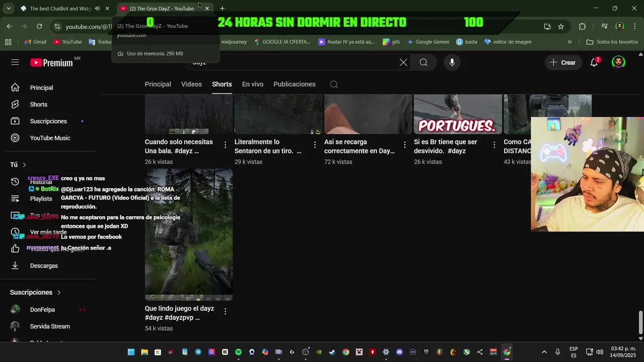Open the Chrome media controls icon
This screenshot has height=362, width=644.
pyautogui.click(x=605, y=26)
